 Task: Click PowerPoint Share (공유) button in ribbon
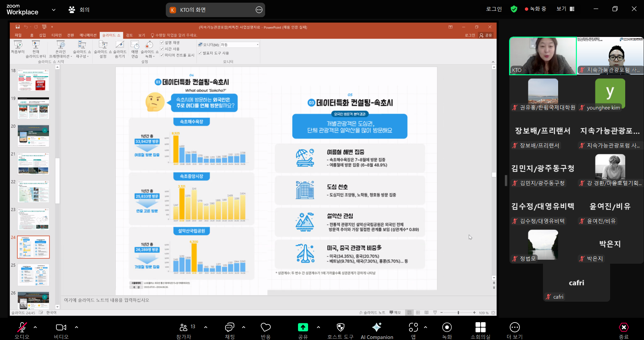point(486,35)
